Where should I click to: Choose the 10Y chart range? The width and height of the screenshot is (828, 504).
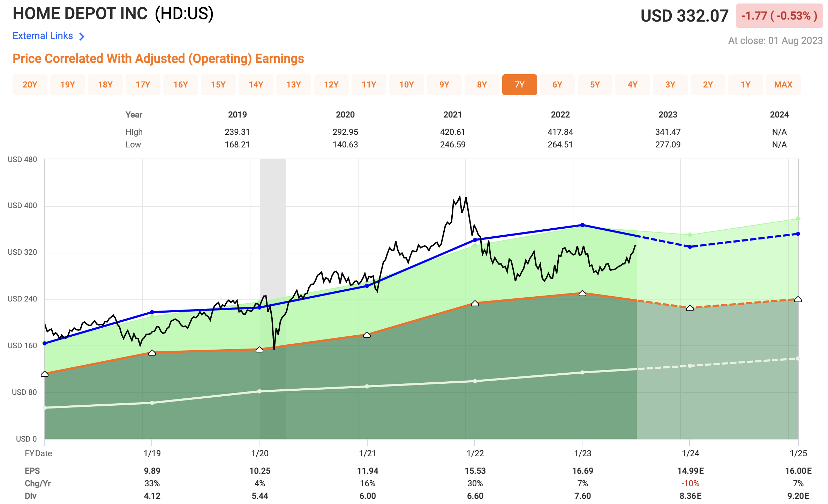click(x=407, y=85)
